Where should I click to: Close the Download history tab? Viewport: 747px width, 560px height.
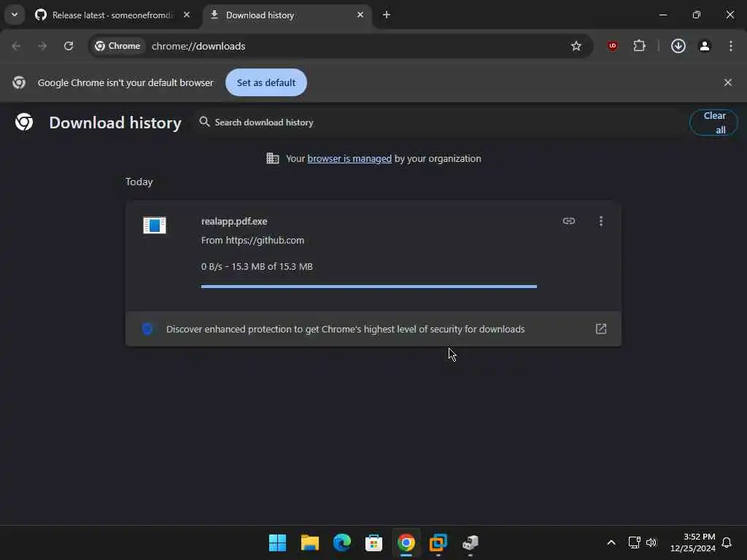(x=360, y=15)
